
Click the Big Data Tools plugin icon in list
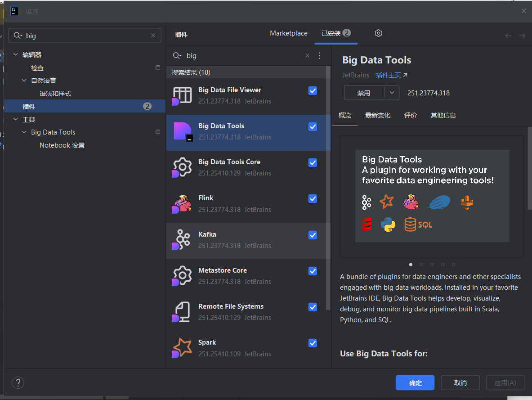point(182,132)
